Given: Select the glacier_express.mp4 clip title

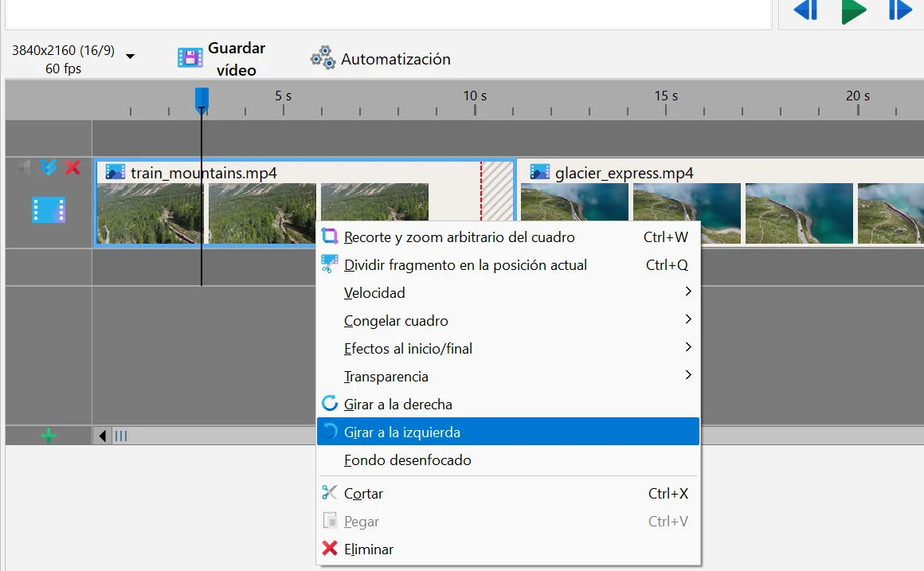Looking at the screenshot, I should (x=624, y=173).
